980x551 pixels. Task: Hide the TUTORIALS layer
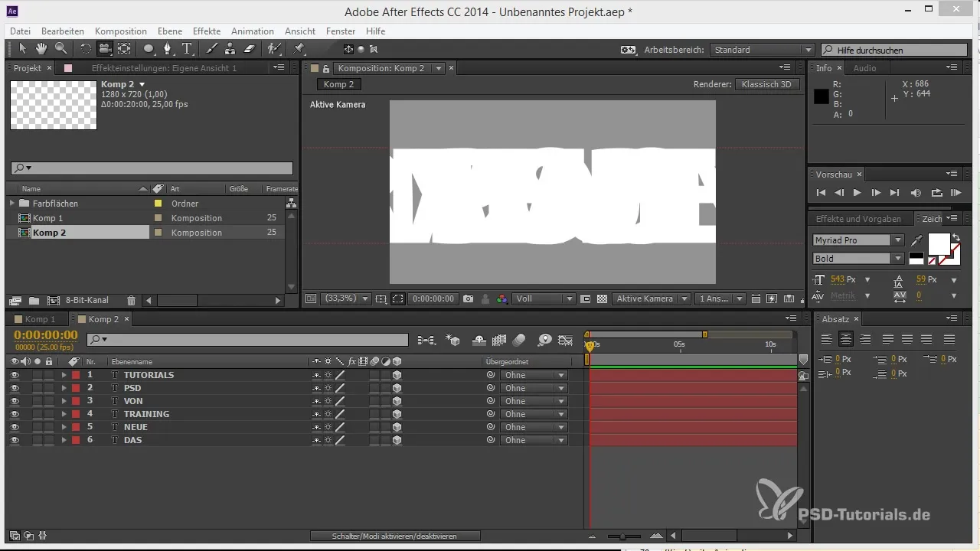tap(15, 375)
